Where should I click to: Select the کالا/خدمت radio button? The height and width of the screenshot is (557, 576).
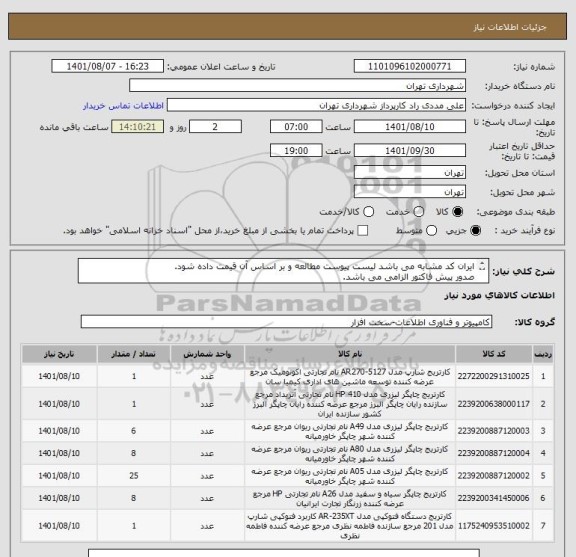pyautogui.click(x=368, y=212)
